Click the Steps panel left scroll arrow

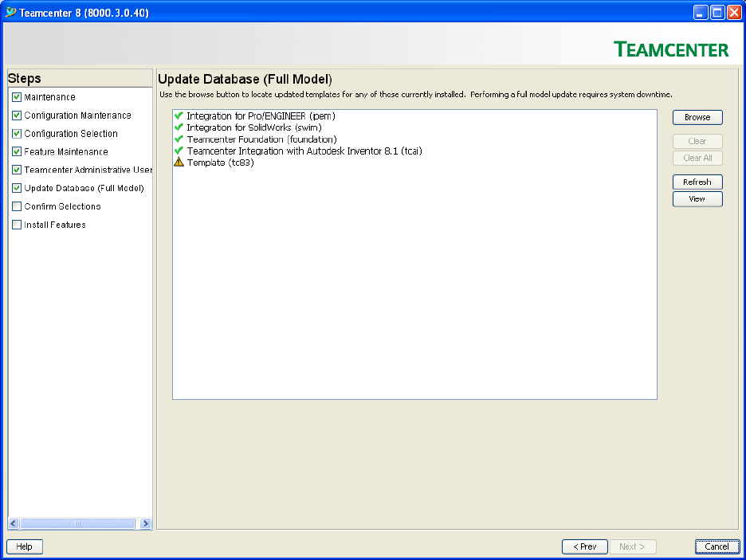coord(14,523)
